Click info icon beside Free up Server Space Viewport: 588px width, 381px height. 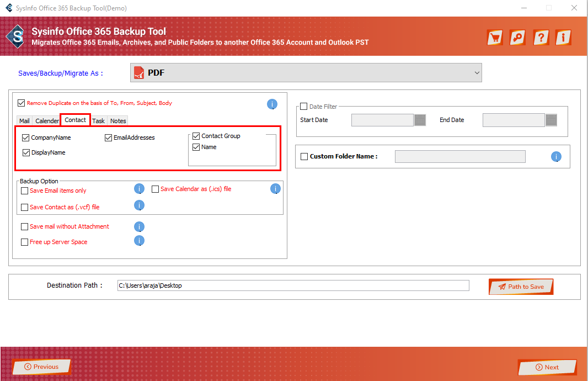(139, 241)
